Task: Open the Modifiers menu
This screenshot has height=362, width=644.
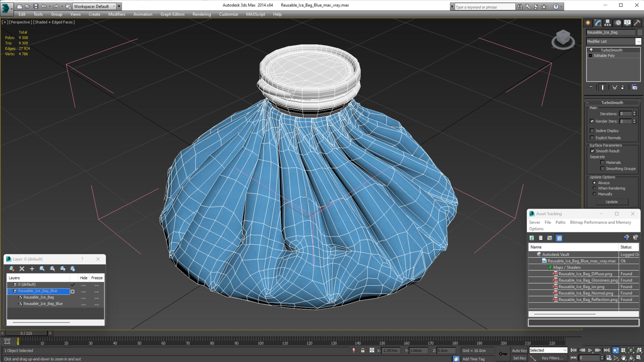Action: pyautogui.click(x=117, y=14)
